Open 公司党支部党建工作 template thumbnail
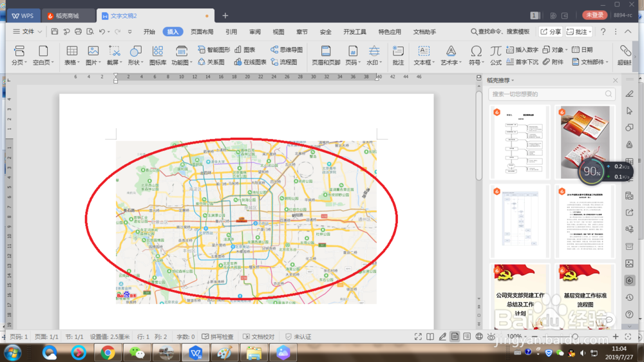The image size is (644, 362). 520,296
